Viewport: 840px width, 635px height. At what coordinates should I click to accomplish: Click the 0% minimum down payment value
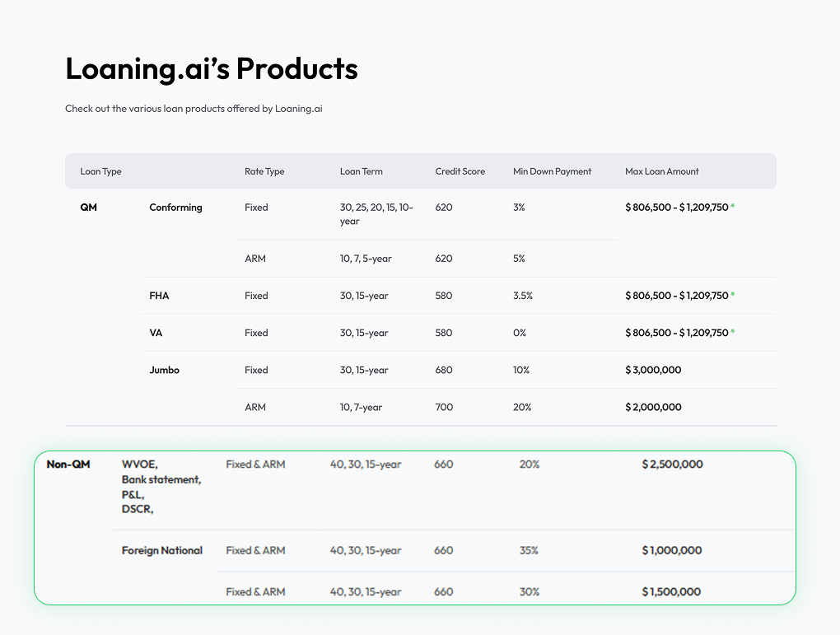520,333
